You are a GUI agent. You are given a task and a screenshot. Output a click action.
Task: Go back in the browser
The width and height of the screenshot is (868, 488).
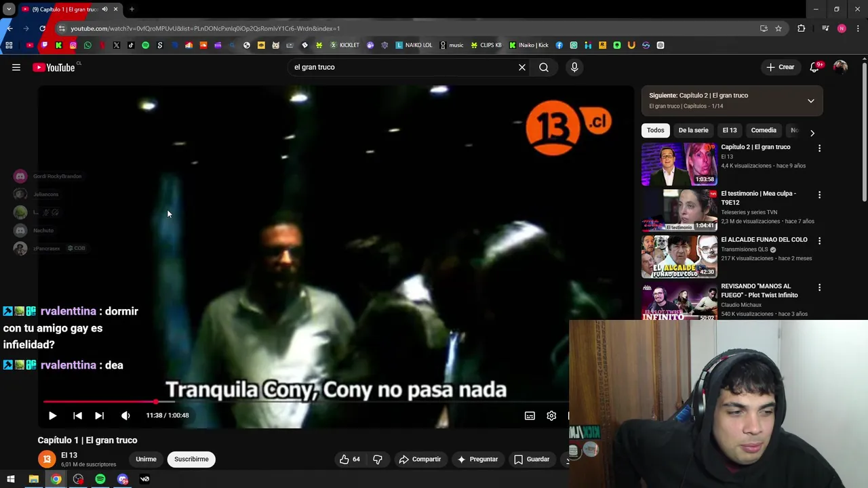9,28
